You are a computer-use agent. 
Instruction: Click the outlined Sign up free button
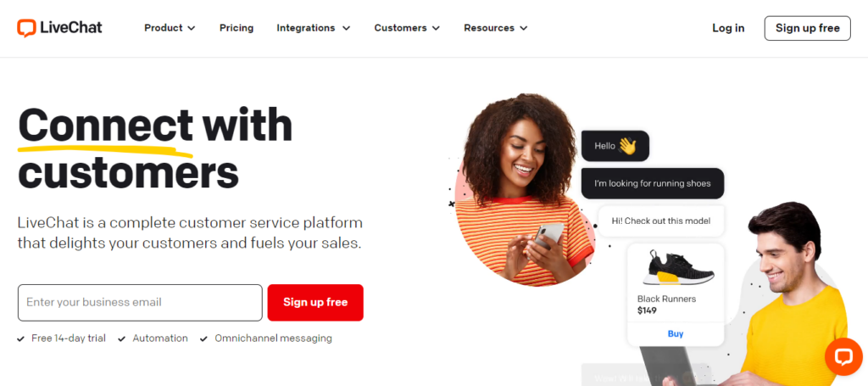click(807, 28)
